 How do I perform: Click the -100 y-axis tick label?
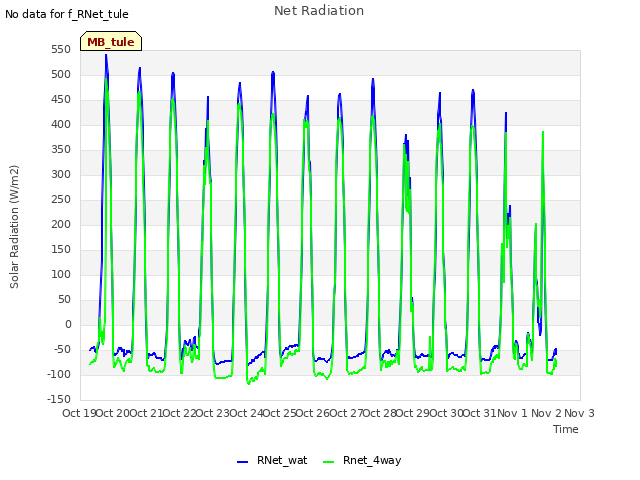(x=59, y=374)
